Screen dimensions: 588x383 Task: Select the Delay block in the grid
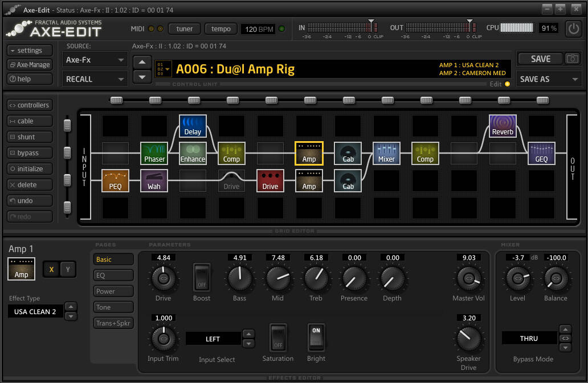click(x=193, y=126)
